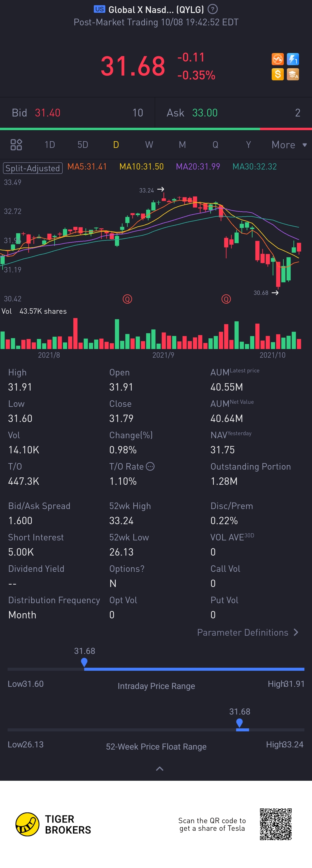312x868 pixels.
Task: Switch chart to 5D period
Action: tap(83, 145)
